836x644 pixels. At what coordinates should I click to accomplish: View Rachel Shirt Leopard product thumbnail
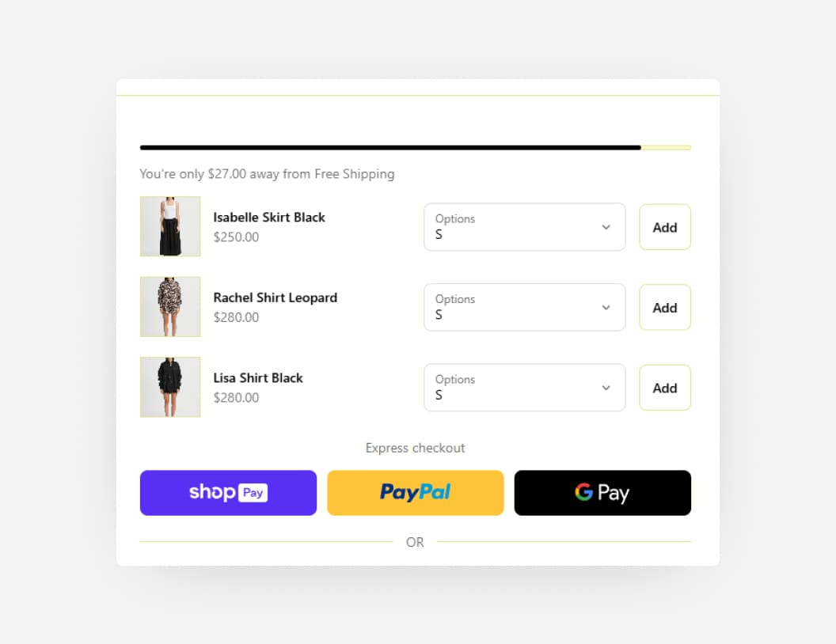point(170,307)
